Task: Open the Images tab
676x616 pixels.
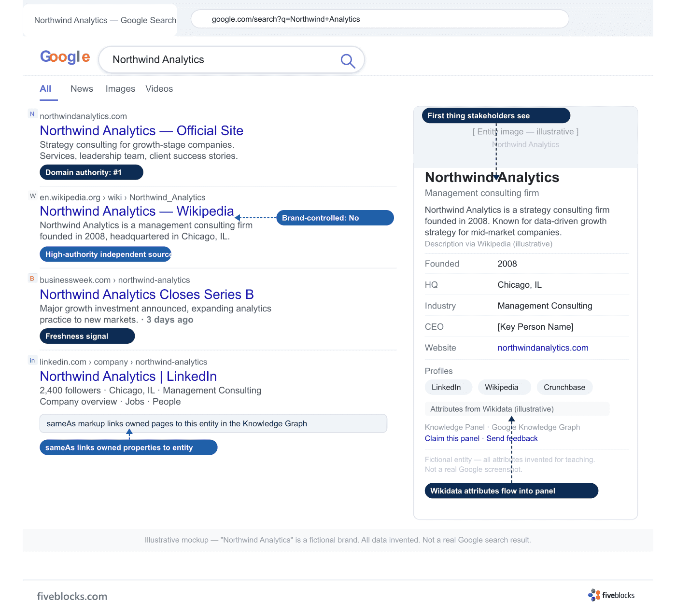Action: point(120,89)
